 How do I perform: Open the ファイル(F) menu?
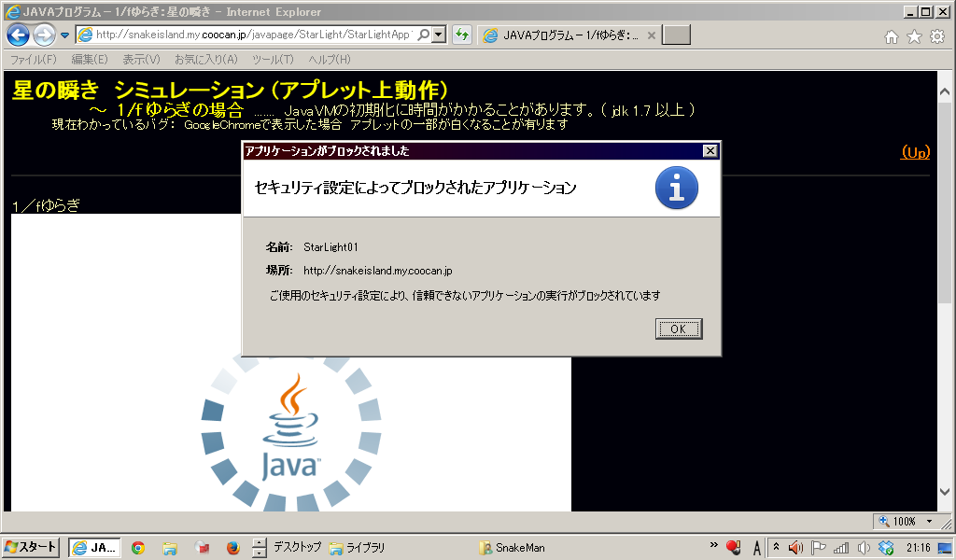tap(33, 60)
